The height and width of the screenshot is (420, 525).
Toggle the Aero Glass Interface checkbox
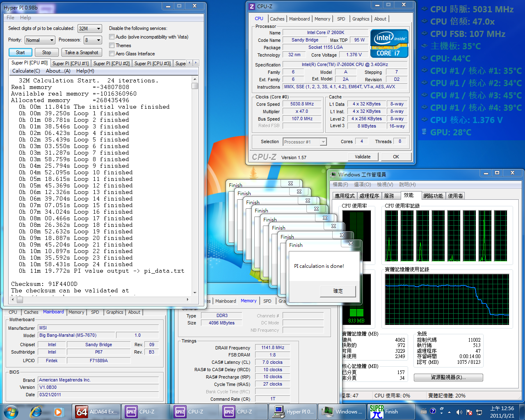coord(112,54)
